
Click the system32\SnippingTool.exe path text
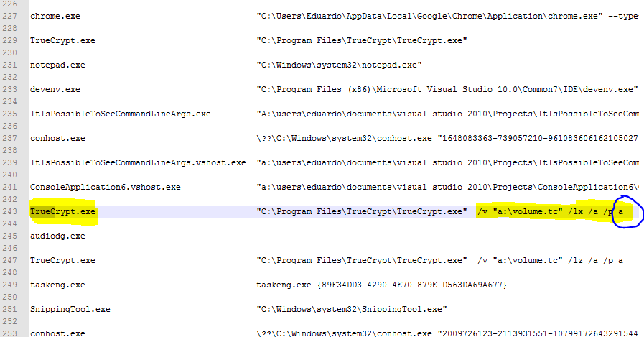[x=352, y=310]
